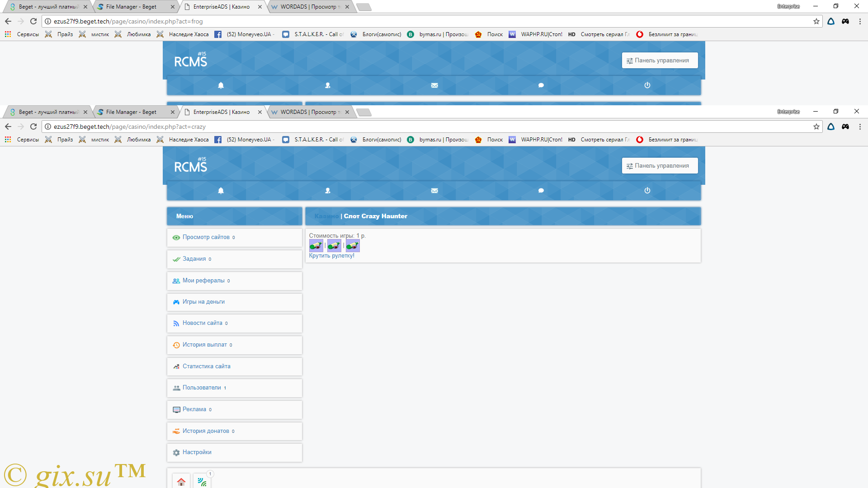Click the Казино breadcrumb link

pos(326,216)
